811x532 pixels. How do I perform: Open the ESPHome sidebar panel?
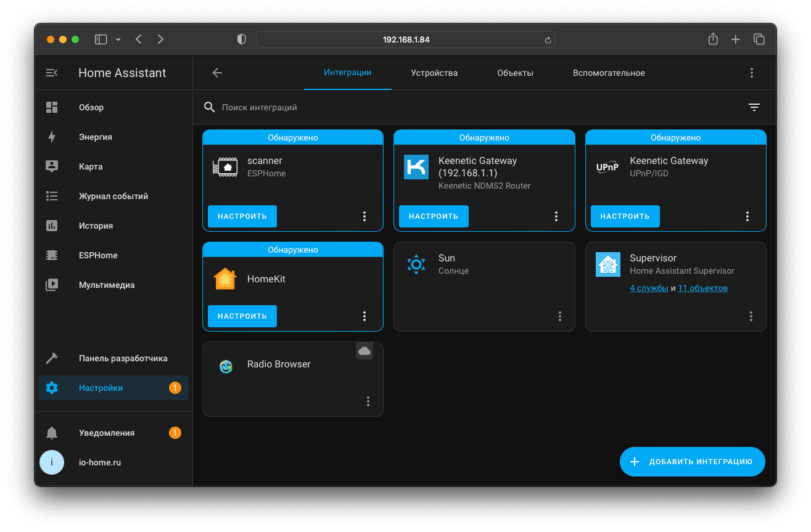click(98, 255)
